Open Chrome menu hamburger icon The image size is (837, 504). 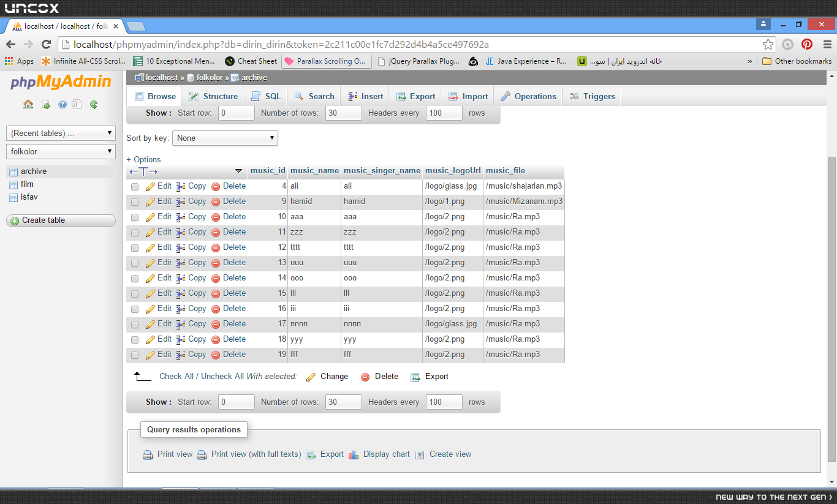[x=827, y=44]
